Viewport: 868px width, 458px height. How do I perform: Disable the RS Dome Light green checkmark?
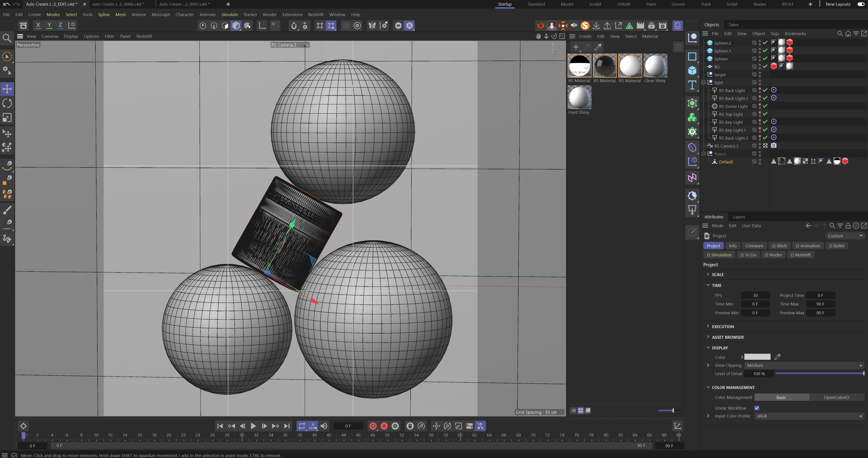[x=765, y=106]
